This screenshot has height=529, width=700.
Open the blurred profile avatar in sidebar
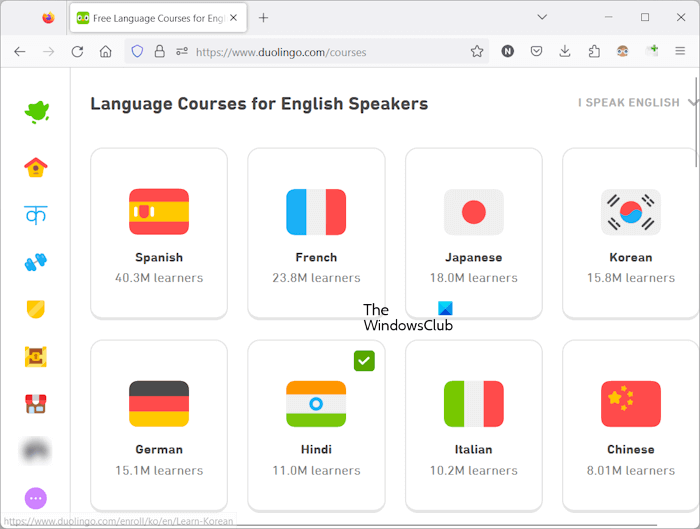pos(36,451)
